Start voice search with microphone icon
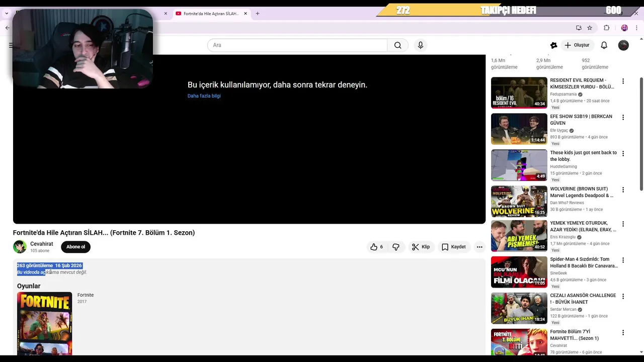The height and width of the screenshot is (362, 644). pyautogui.click(x=421, y=45)
